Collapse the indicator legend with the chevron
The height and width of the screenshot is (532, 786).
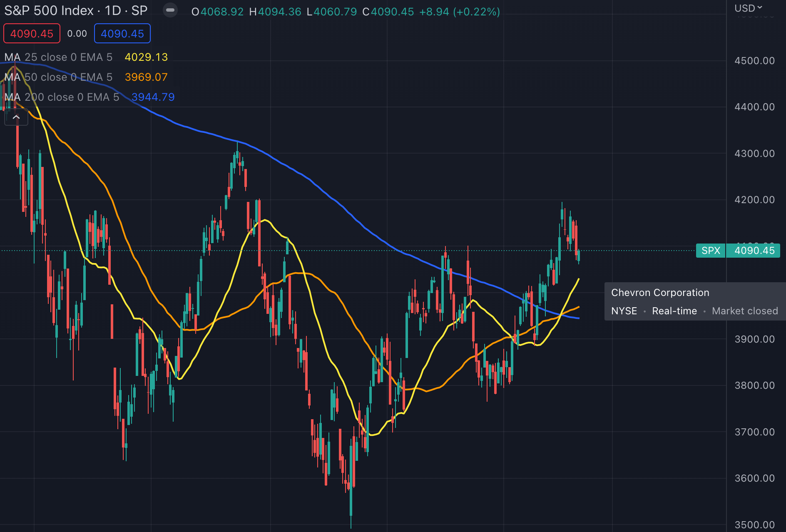pyautogui.click(x=16, y=117)
